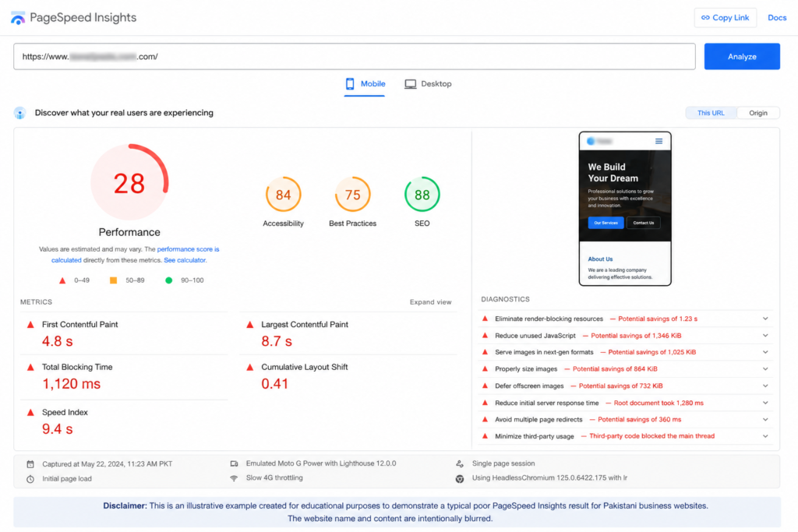Click the red triangle 0–49 legend icon
The width and height of the screenshot is (798, 532).
pyautogui.click(x=62, y=280)
